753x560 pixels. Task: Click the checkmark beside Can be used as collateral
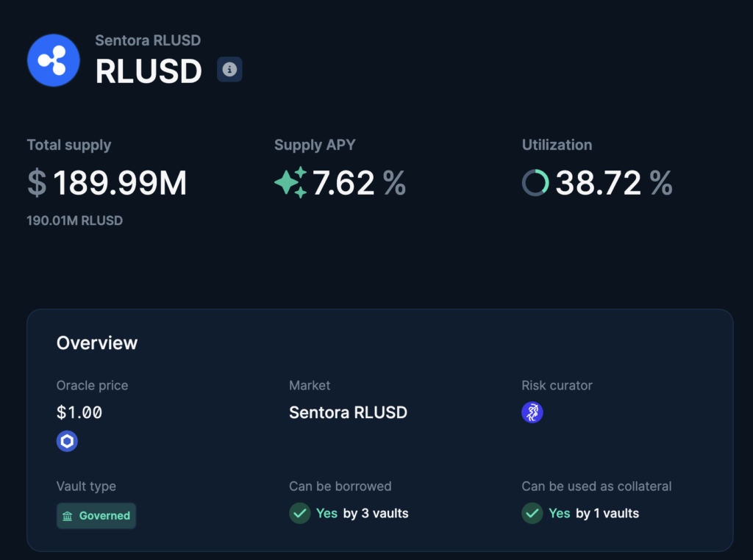pos(532,513)
